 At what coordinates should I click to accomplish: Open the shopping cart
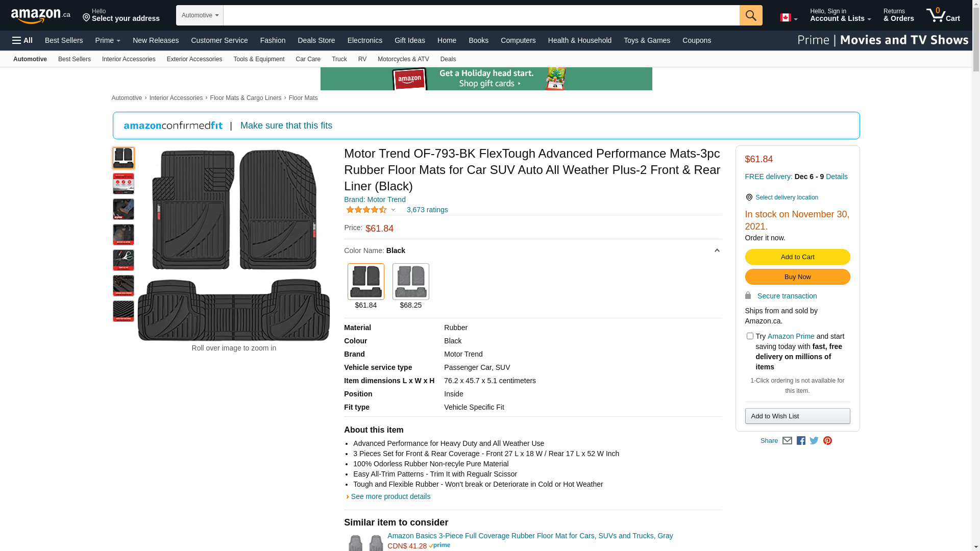point(943,15)
